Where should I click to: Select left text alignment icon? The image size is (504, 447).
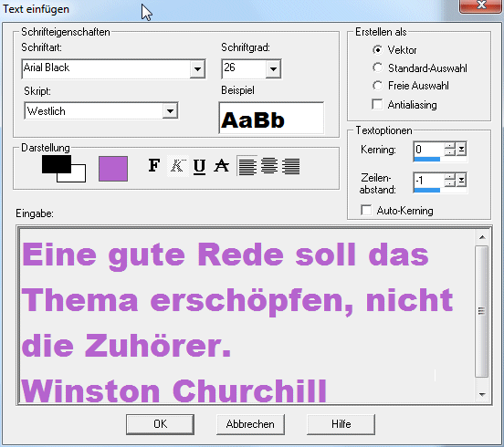pos(247,166)
